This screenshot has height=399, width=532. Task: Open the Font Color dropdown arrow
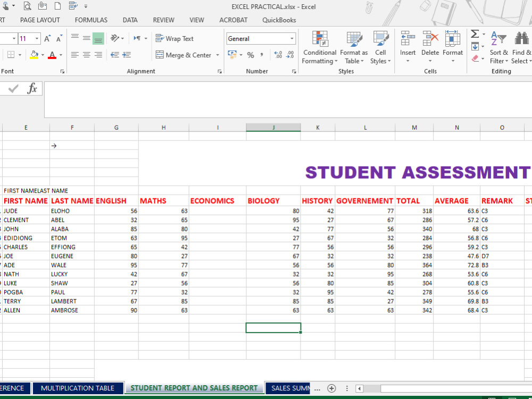click(61, 55)
